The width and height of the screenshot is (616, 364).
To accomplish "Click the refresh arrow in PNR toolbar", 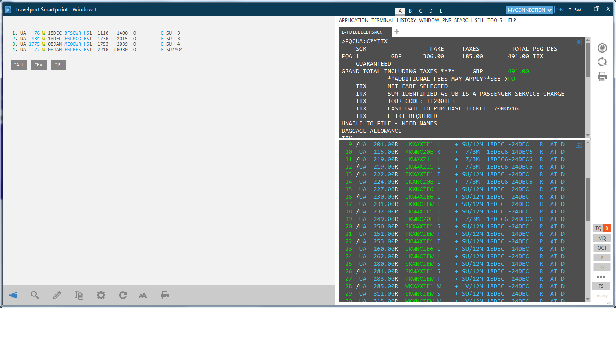I will pos(123,295).
